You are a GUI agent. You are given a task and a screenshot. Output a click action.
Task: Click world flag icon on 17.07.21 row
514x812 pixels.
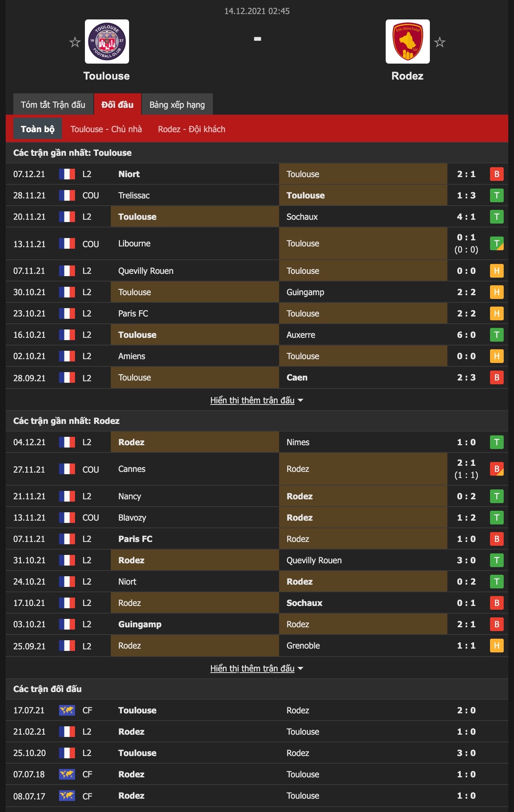click(67, 710)
